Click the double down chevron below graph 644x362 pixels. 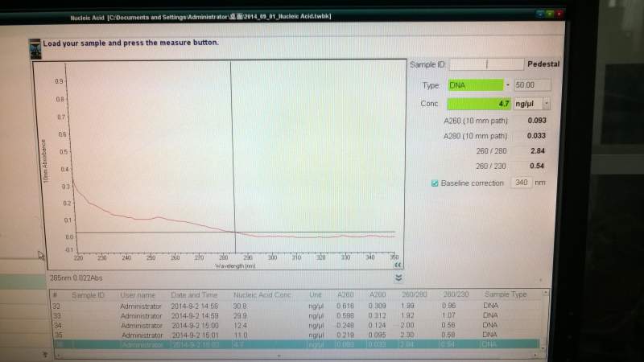coord(398,278)
